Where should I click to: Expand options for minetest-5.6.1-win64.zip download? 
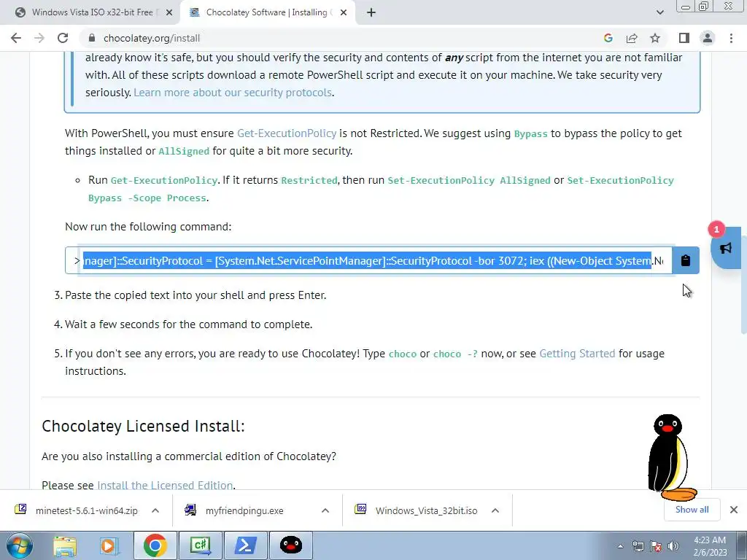tap(155, 510)
